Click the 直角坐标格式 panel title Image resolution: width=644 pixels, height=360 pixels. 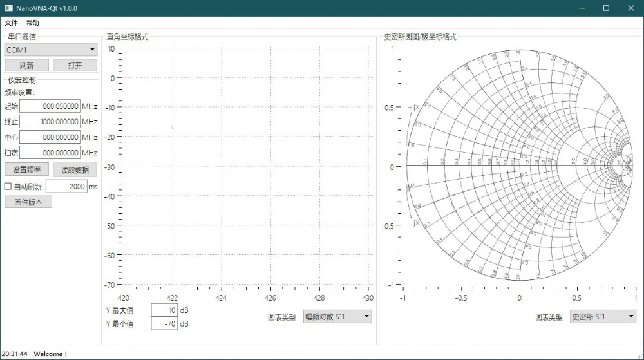click(x=128, y=37)
